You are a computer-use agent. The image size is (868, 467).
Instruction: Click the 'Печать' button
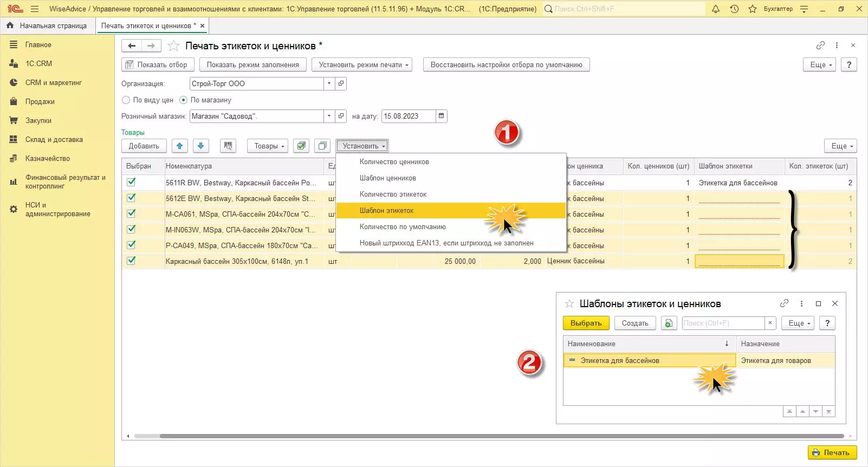click(x=832, y=452)
